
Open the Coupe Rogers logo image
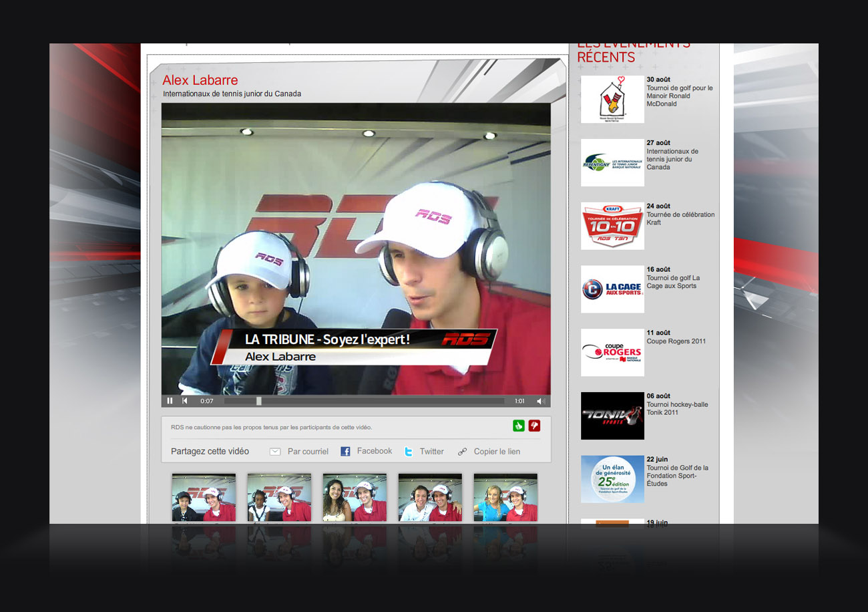pyautogui.click(x=612, y=352)
